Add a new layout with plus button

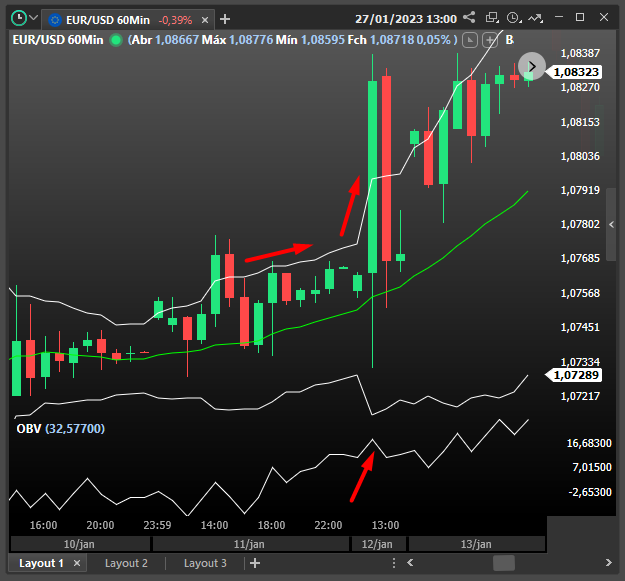pyautogui.click(x=255, y=563)
